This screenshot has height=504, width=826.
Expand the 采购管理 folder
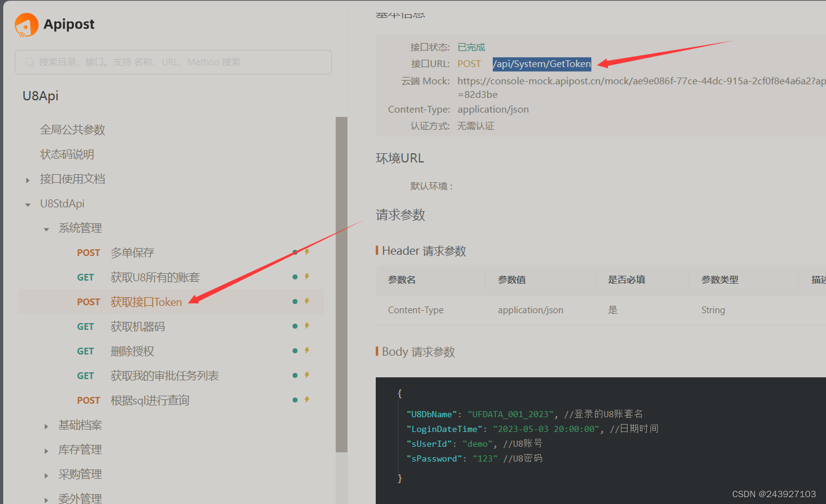(x=46, y=476)
